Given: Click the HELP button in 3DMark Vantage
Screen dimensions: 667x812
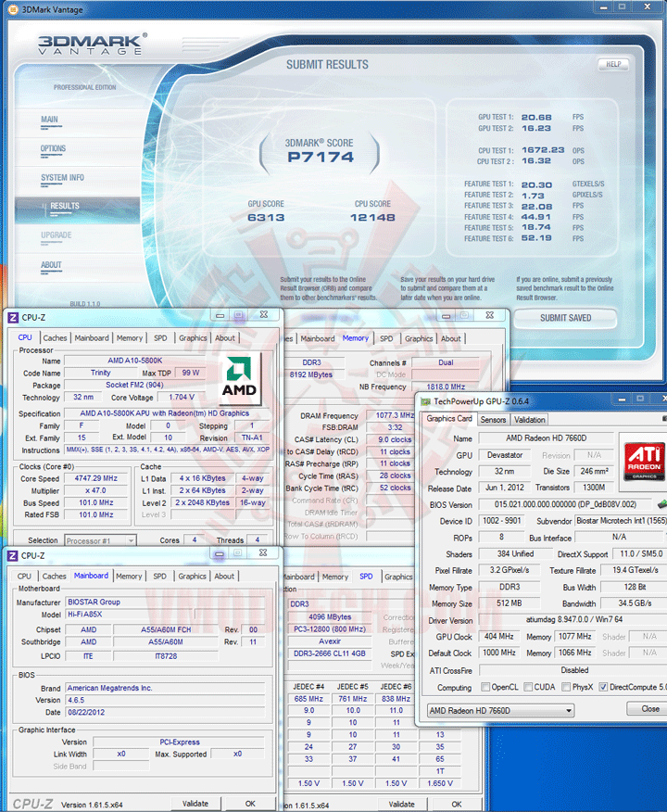Looking at the screenshot, I should (613, 64).
